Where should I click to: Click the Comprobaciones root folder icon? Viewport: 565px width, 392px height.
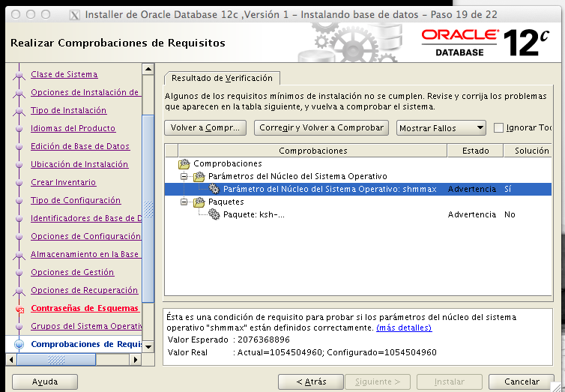click(x=184, y=164)
